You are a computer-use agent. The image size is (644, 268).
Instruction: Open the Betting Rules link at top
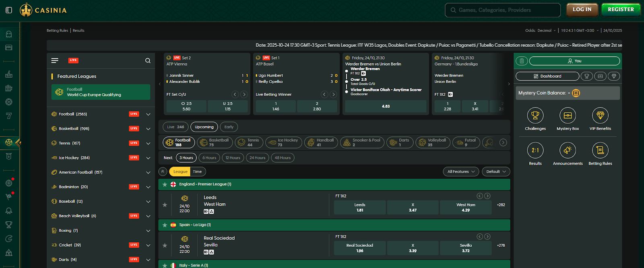(x=58, y=31)
